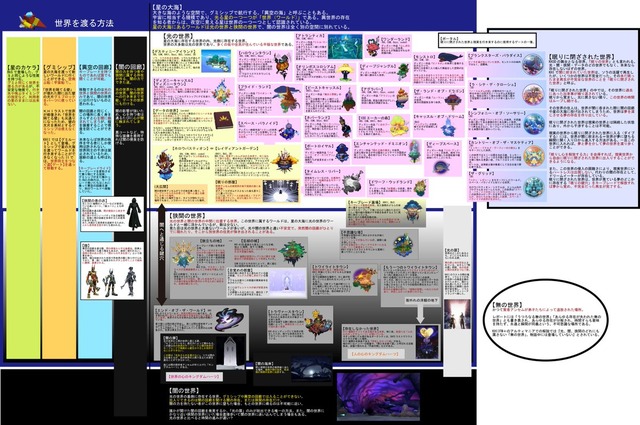Click the Space Paranoids world icon
Screen dimensions: 640x425
[288, 130]
